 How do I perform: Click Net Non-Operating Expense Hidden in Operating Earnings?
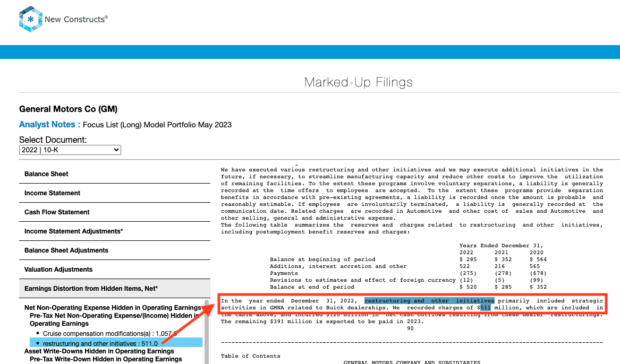(113, 308)
